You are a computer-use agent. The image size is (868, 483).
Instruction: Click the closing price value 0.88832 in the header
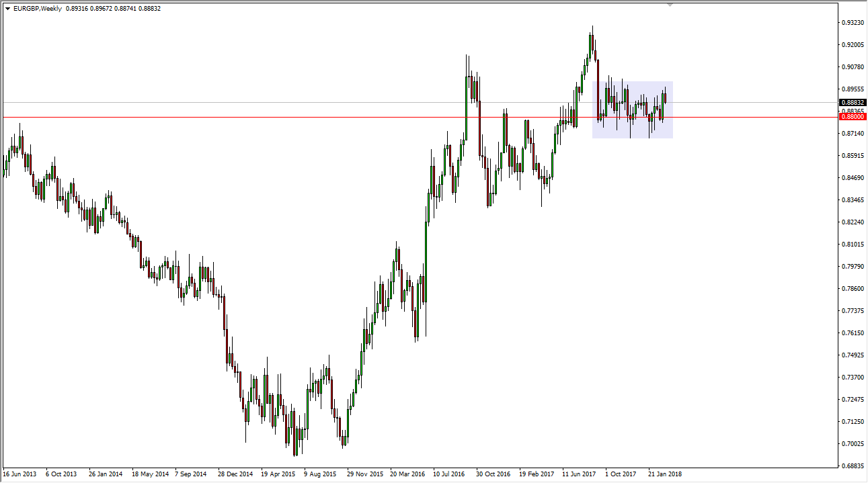click(x=149, y=9)
